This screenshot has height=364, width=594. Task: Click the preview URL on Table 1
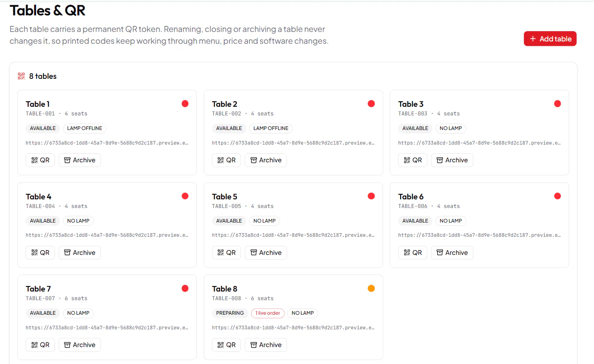point(107,143)
